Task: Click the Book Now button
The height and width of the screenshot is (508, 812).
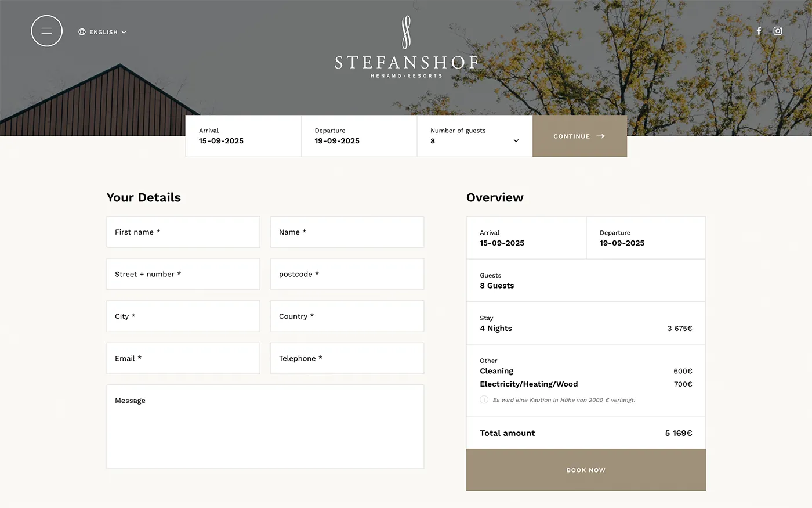Action: point(586,470)
